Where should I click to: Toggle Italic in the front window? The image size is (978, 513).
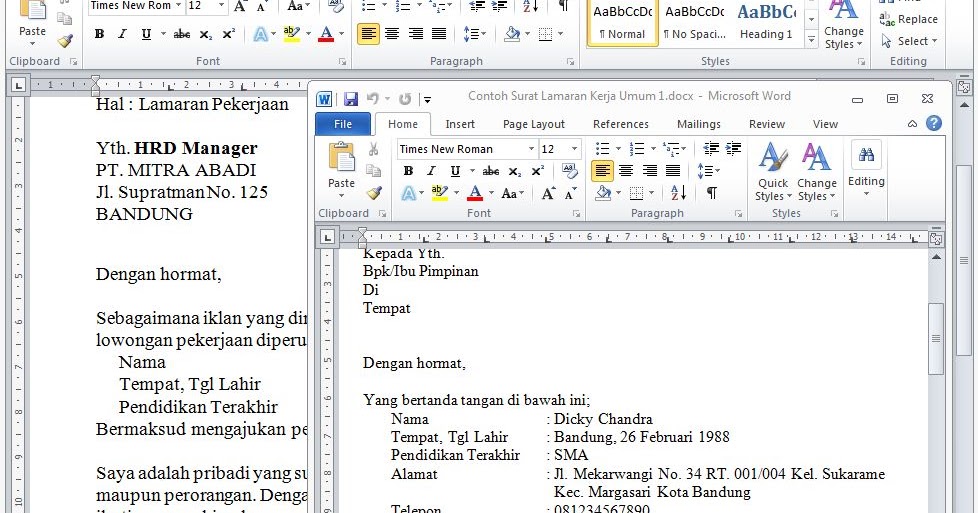431,171
